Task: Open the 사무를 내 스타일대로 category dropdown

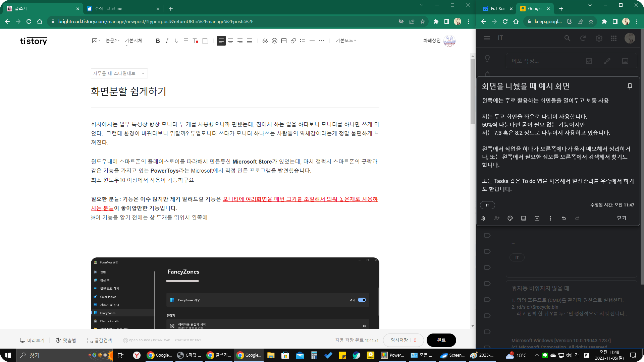Action: tap(119, 73)
